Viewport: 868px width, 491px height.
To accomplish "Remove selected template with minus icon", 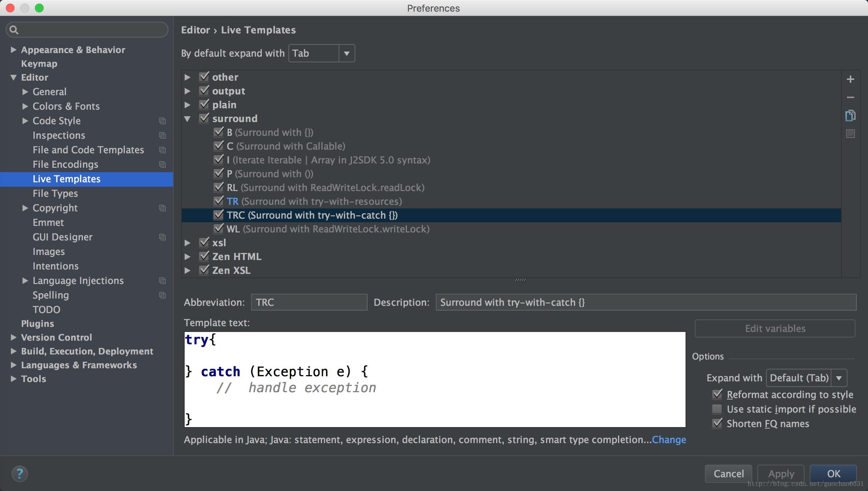I will 850,97.
